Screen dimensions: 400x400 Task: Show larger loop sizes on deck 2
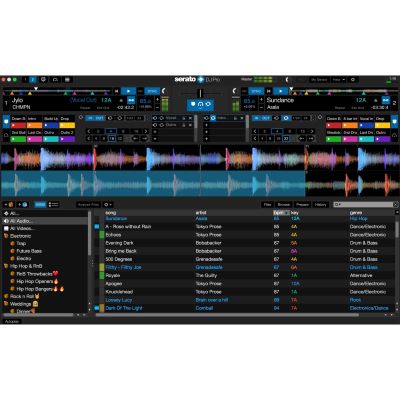[x=312, y=131]
